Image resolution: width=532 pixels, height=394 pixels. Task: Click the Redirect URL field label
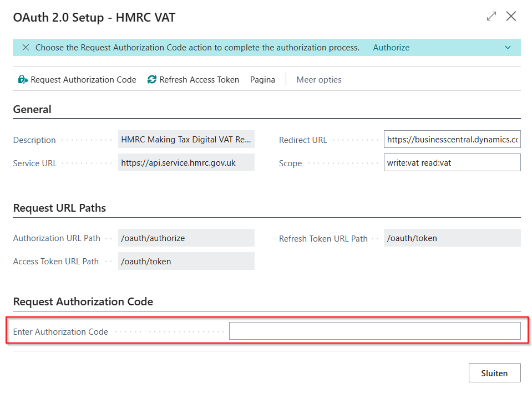(x=303, y=140)
